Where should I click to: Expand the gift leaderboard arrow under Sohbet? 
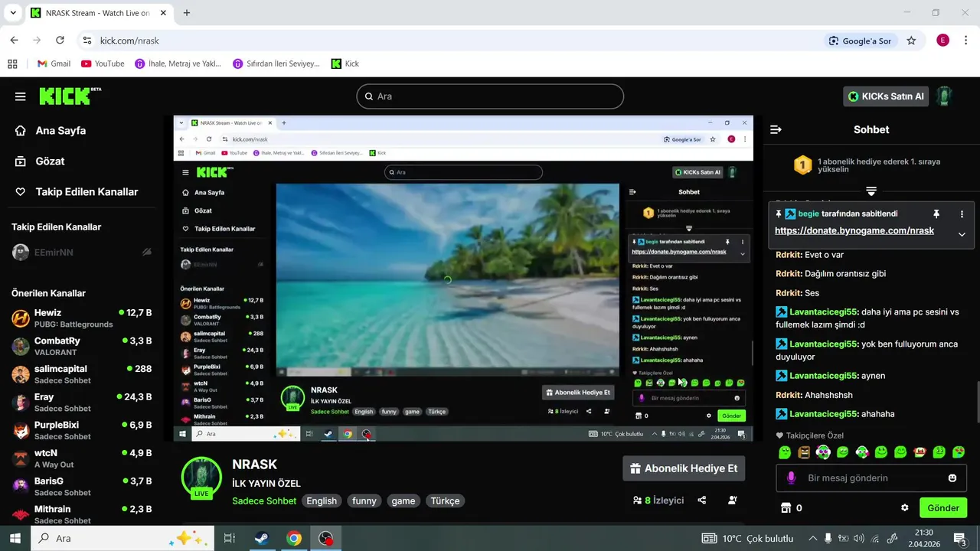point(871,191)
